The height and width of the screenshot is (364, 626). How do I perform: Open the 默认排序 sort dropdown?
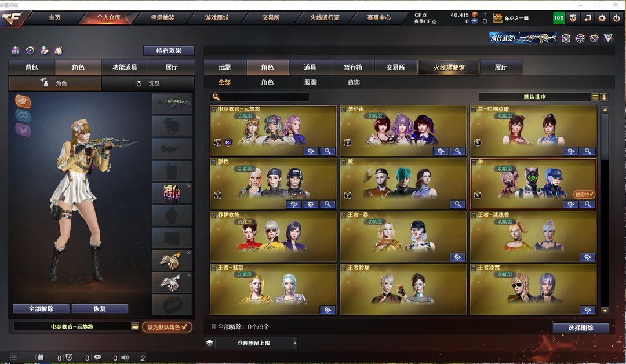535,97
